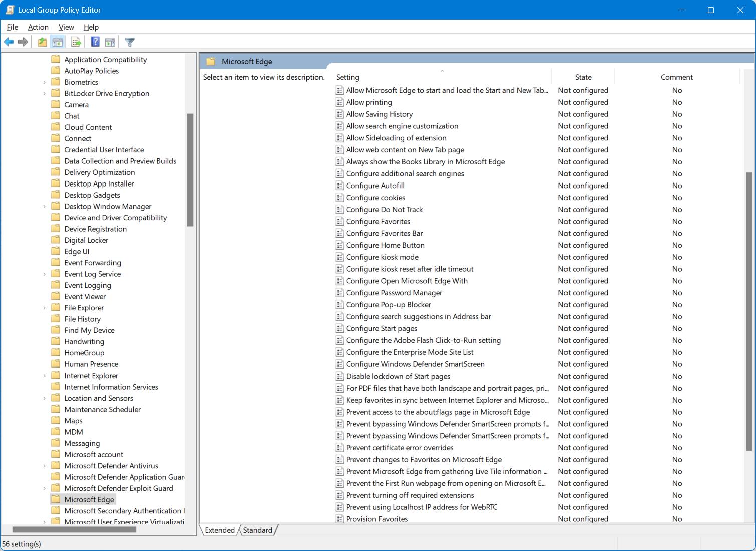Expand the Microsoft Defender Exploit Guard node

pyautogui.click(x=44, y=488)
